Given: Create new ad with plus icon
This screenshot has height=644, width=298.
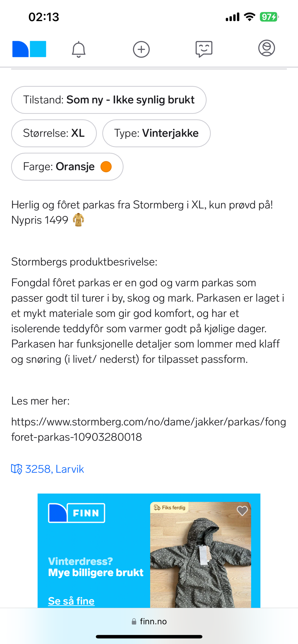Looking at the screenshot, I should [x=141, y=49].
